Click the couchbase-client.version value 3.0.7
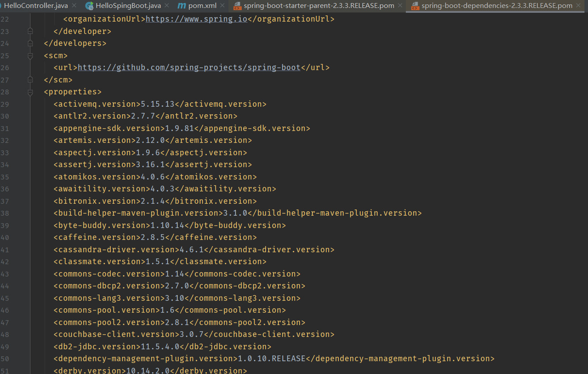This screenshot has height=374, width=588. [191, 334]
